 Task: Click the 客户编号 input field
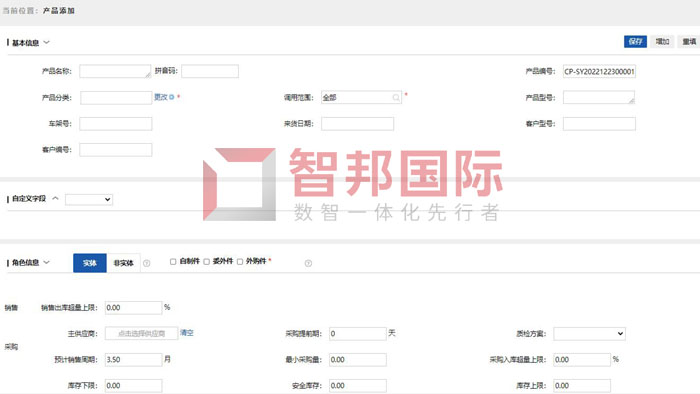click(x=116, y=149)
